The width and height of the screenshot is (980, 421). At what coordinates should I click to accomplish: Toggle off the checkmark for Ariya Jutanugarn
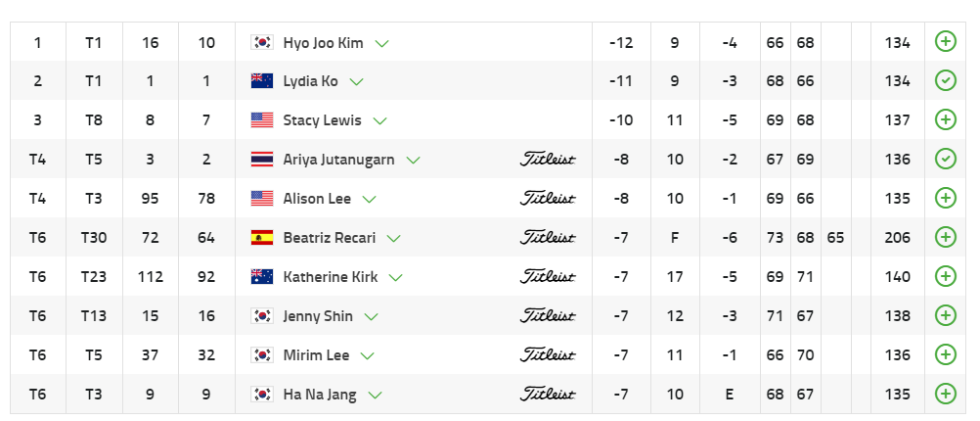point(945,160)
